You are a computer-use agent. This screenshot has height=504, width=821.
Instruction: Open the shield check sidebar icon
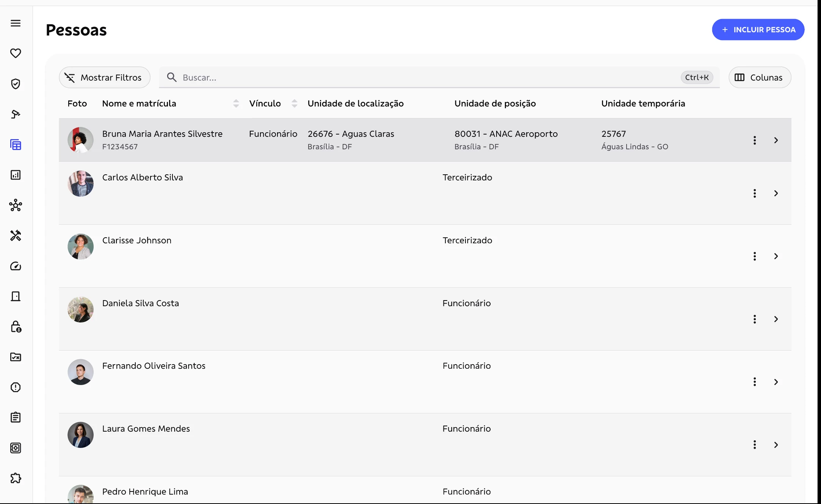(16, 84)
